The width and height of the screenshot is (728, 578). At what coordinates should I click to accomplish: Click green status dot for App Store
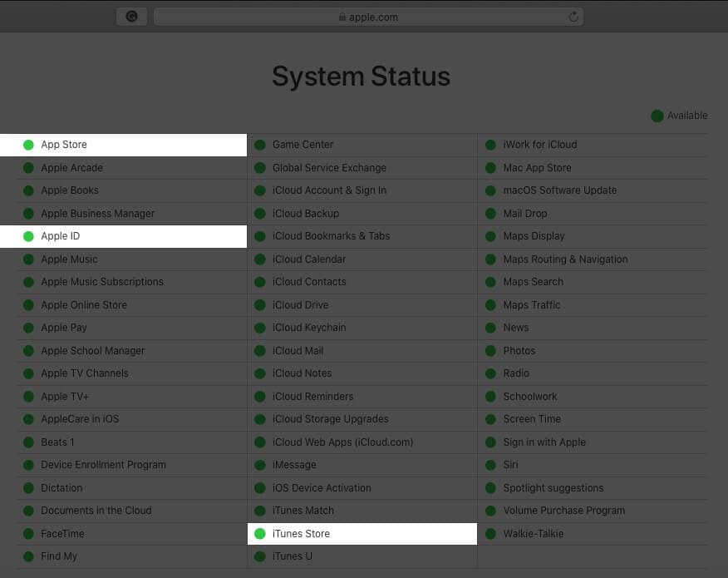[x=28, y=145]
